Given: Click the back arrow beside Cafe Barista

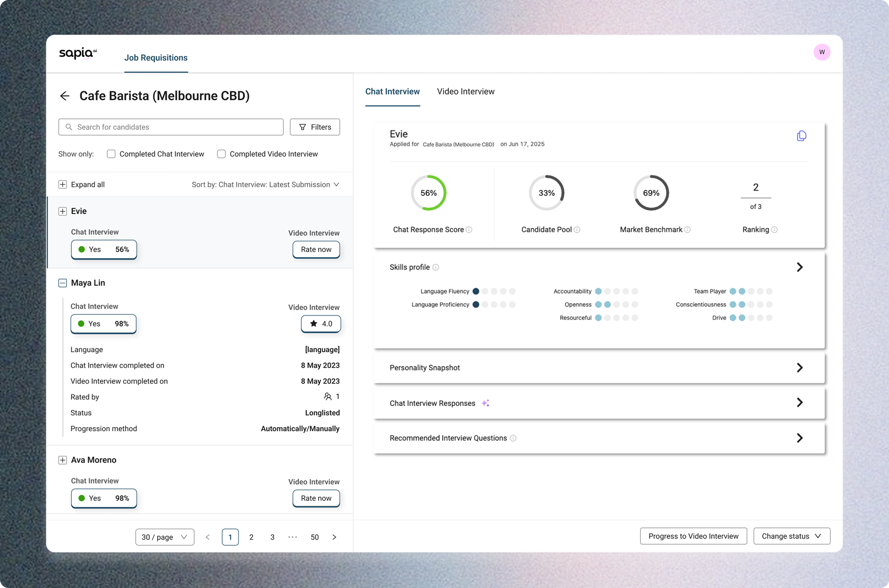Looking at the screenshot, I should pos(65,96).
